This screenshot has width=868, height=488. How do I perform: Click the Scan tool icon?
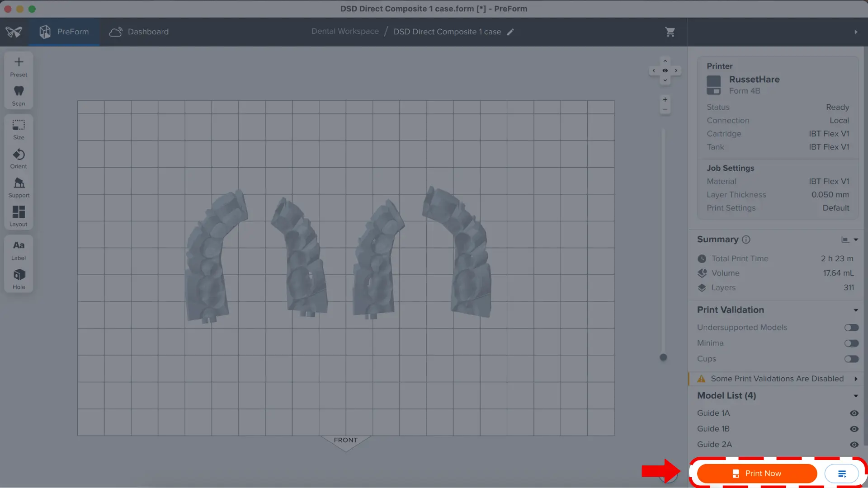click(19, 94)
